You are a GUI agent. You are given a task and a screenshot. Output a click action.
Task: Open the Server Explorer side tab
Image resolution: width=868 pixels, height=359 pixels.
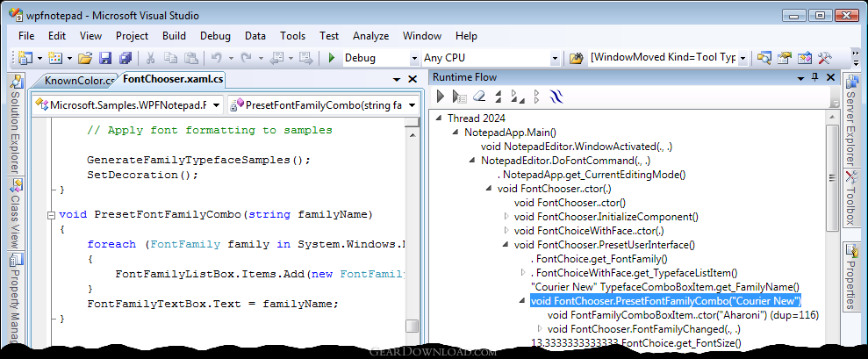point(850,121)
